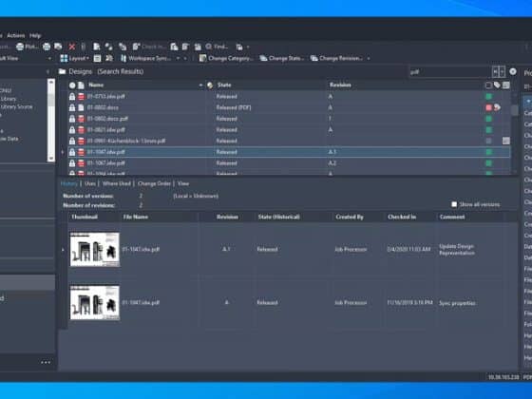Switch to the Where Used tab
Viewport: 532px width, 399px height.
116,183
